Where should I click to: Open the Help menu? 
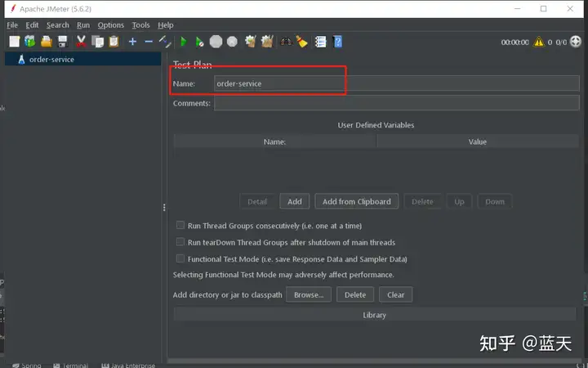pos(165,25)
